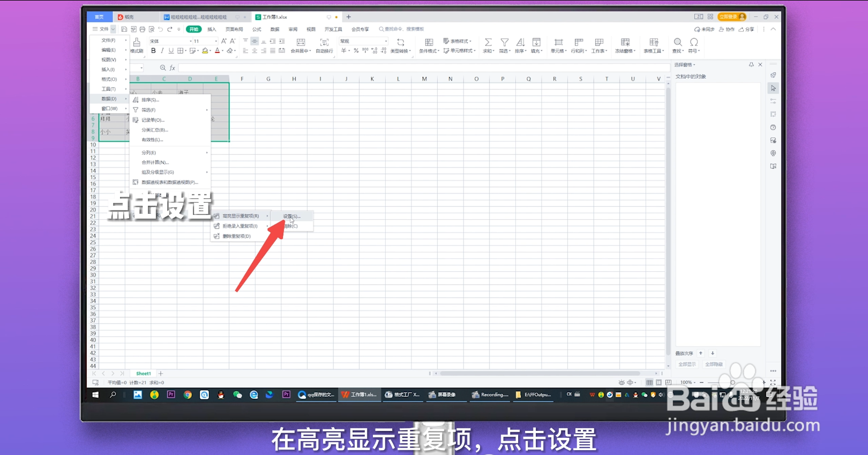This screenshot has width=868, height=455.
Task: Expand 拒绝录入重复项(I) menu item
Action: click(x=241, y=226)
